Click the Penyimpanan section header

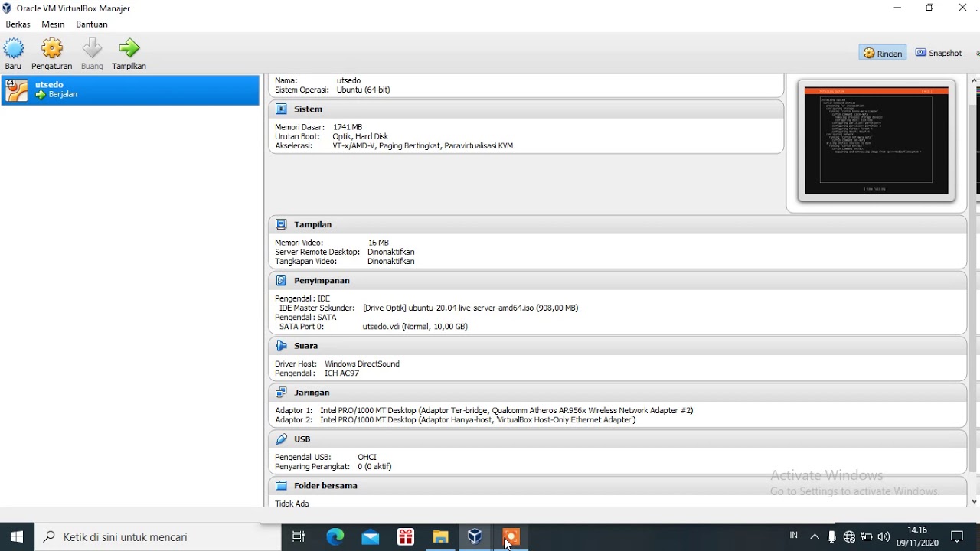click(x=617, y=281)
